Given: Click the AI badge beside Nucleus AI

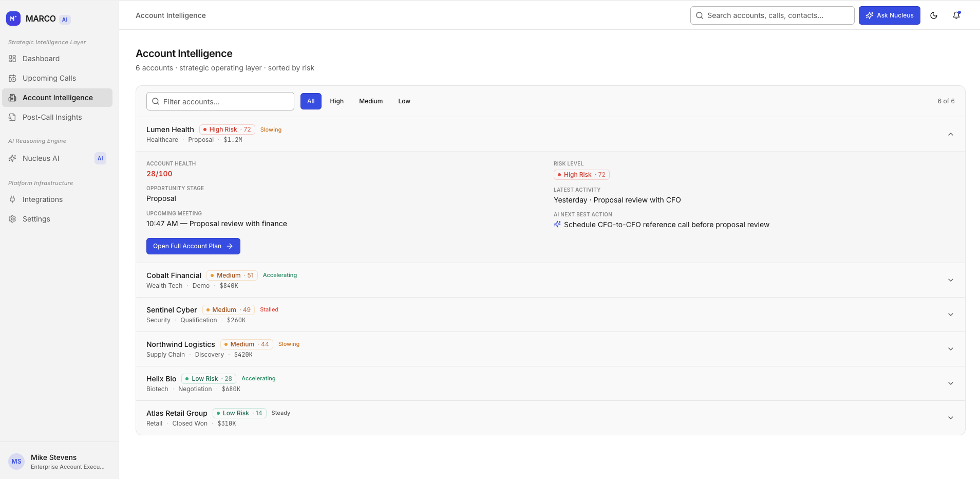Looking at the screenshot, I should pos(100,158).
